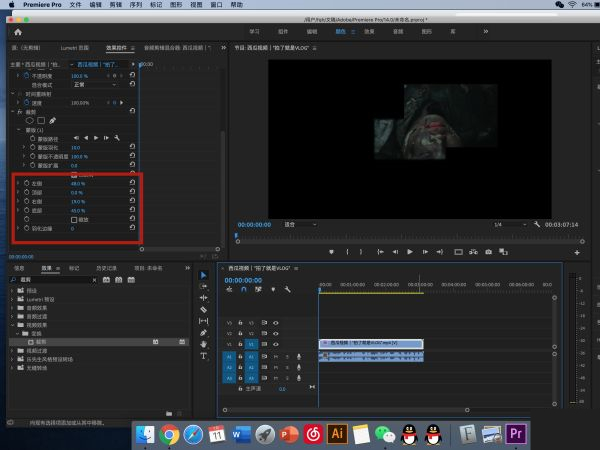Viewport: 600px width, 450px height.
Task: Toggle the crop effect zoom checkbox
Action: [74, 220]
